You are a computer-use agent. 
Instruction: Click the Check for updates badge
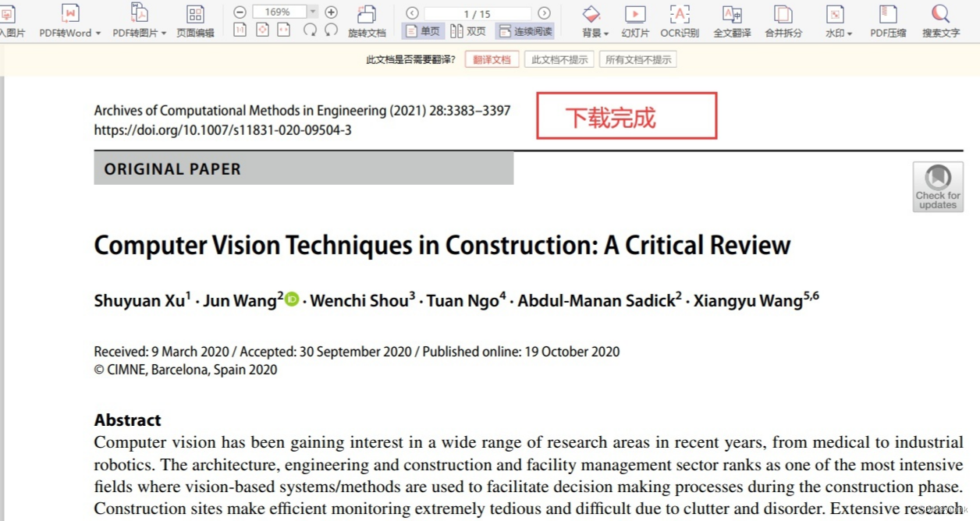click(938, 186)
